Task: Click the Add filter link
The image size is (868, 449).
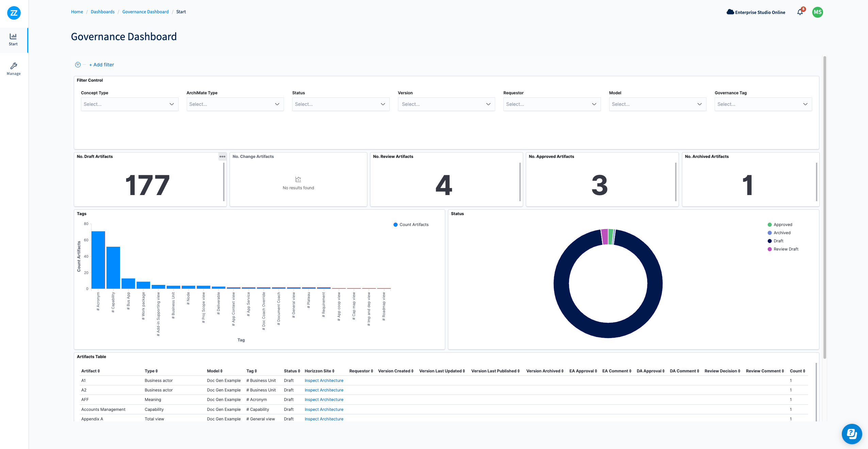Action: point(102,64)
